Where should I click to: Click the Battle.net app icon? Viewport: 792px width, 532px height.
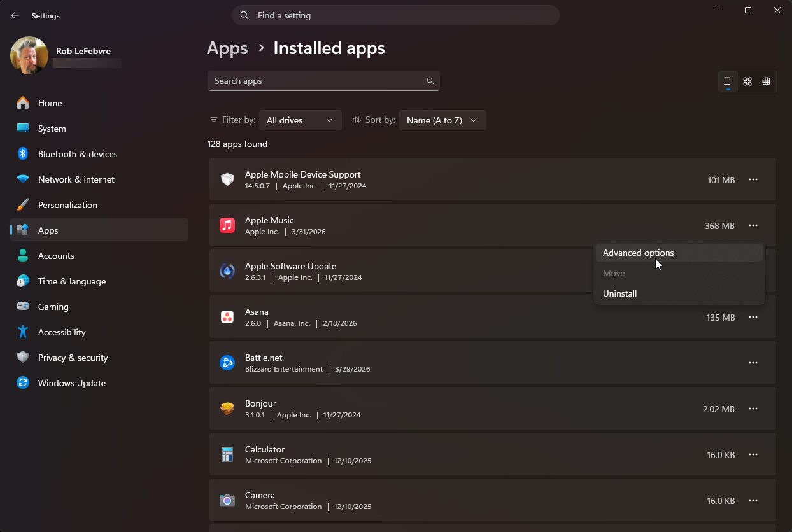[227, 363]
